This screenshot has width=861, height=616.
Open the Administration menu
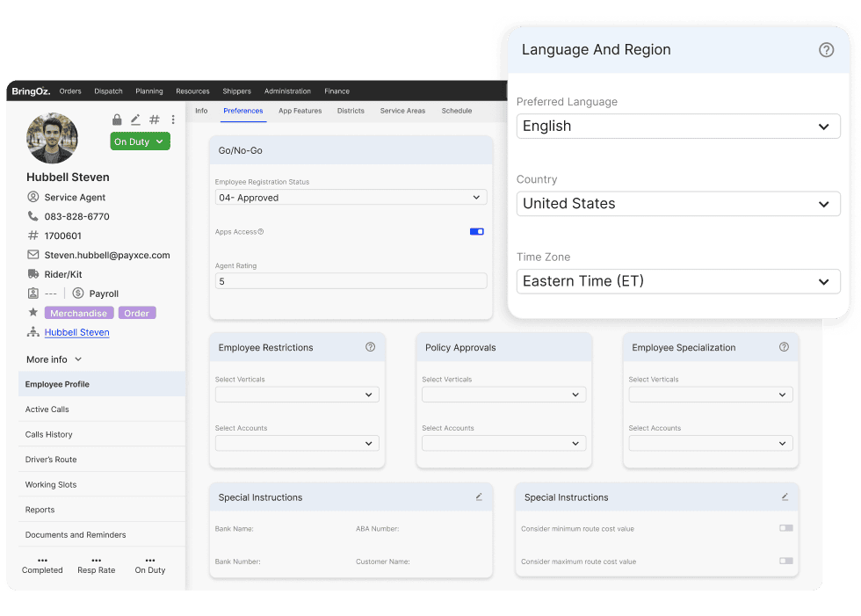pyautogui.click(x=287, y=91)
